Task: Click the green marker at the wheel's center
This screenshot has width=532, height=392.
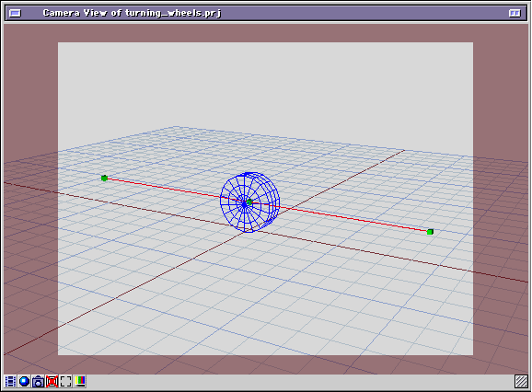Action: click(x=249, y=202)
